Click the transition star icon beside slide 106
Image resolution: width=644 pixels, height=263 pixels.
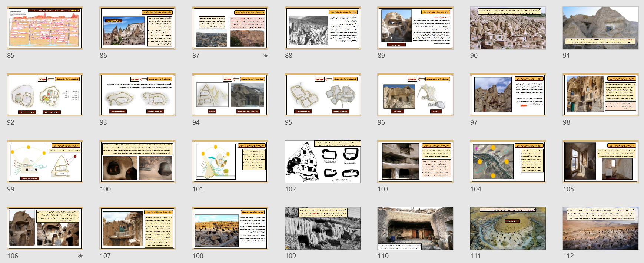(x=80, y=256)
